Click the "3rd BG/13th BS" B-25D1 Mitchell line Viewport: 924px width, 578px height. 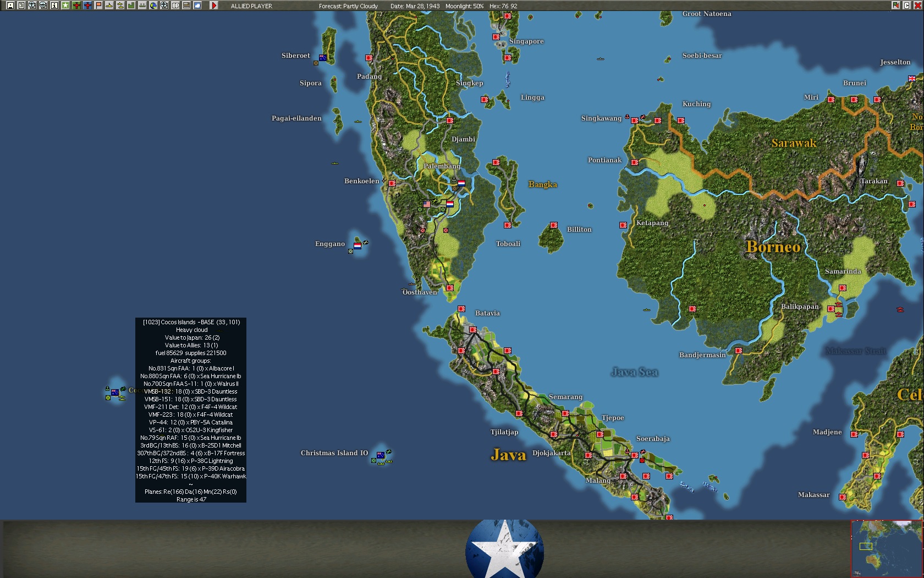[x=191, y=445]
